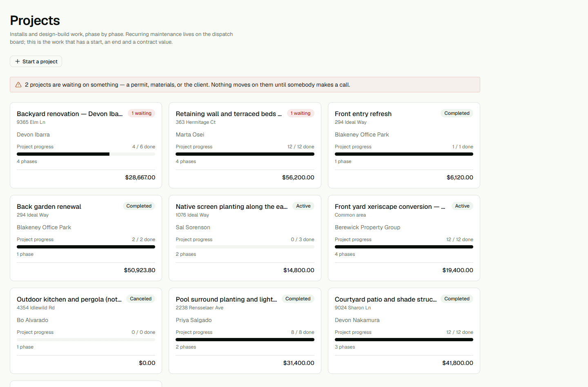Click the Active badge on Native screen planting
The width and height of the screenshot is (588, 387).
(x=303, y=206)
